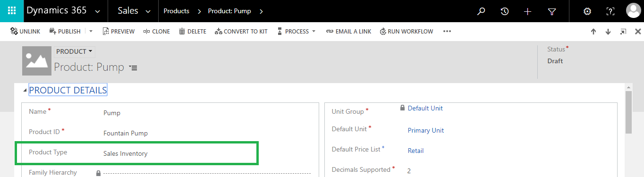Viewport: 644px width, 177px height.
Task: Go to previous record up arrow
Action: tap(593, 32)
